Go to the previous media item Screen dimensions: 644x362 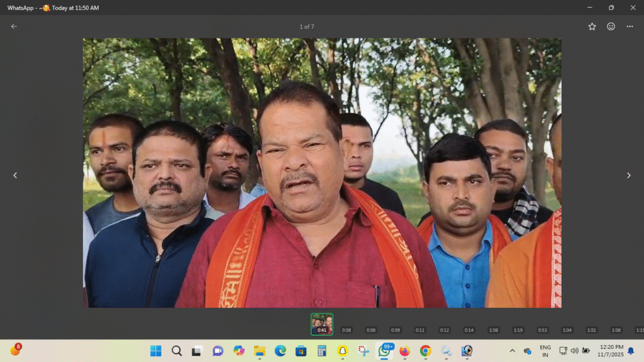(x=16, y=175)
